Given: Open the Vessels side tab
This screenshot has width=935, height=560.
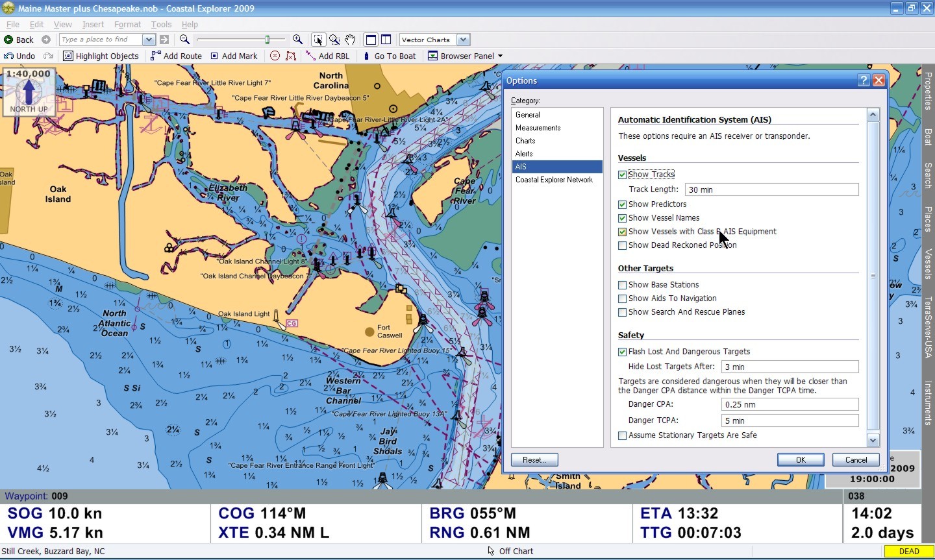Looking at the screenshot, I should pyautogui.click(x=928, y=264).
